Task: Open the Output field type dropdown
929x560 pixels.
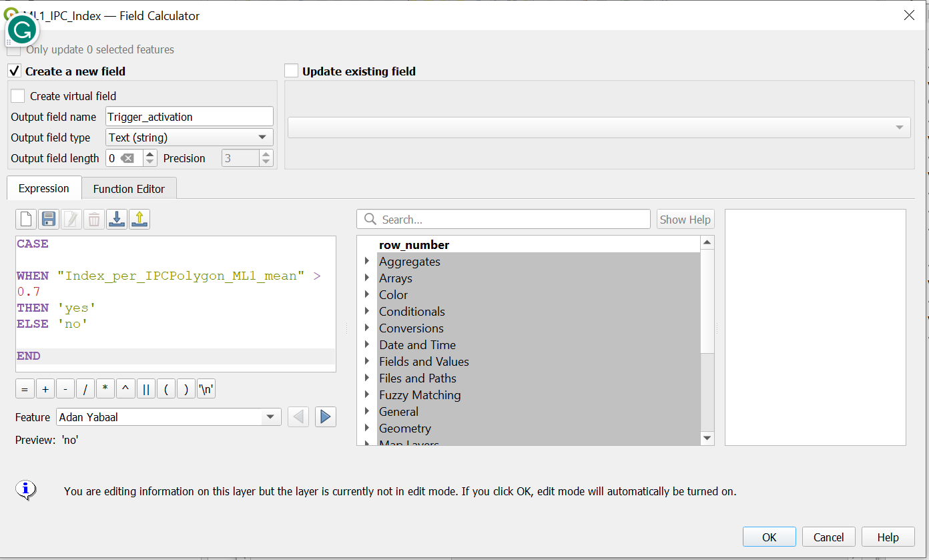Action: (x=190, y=137)
